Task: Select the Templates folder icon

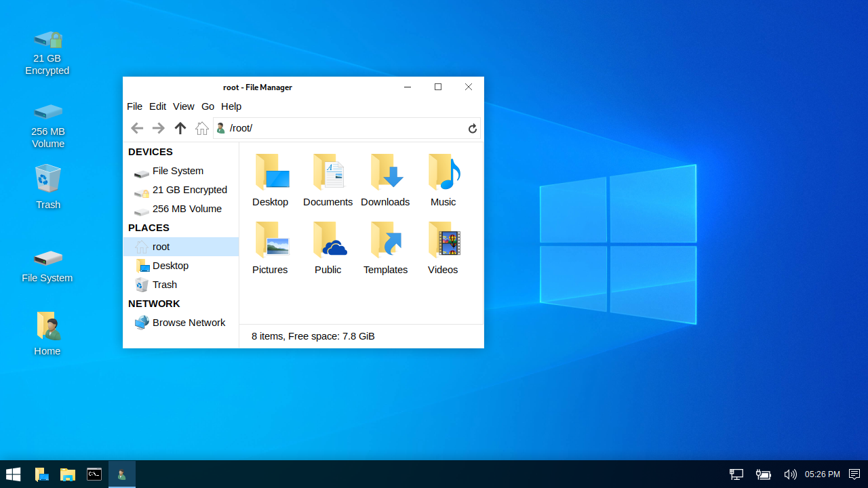Action: click(385, 248)
